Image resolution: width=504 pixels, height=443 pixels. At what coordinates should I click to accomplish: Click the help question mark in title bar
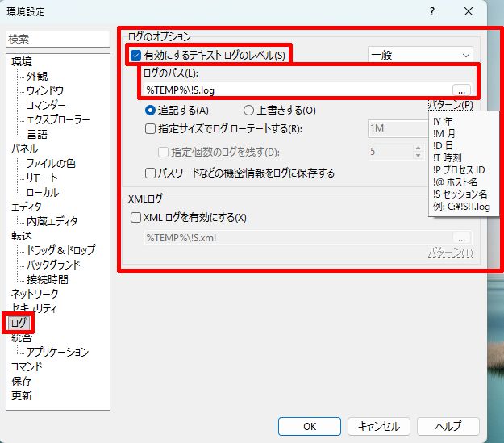pyautogui.click(x=432, y=11)
